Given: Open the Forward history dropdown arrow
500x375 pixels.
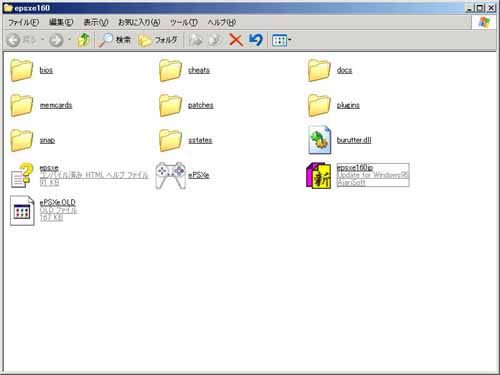Looking at the screenshot, I should [69, 40].
